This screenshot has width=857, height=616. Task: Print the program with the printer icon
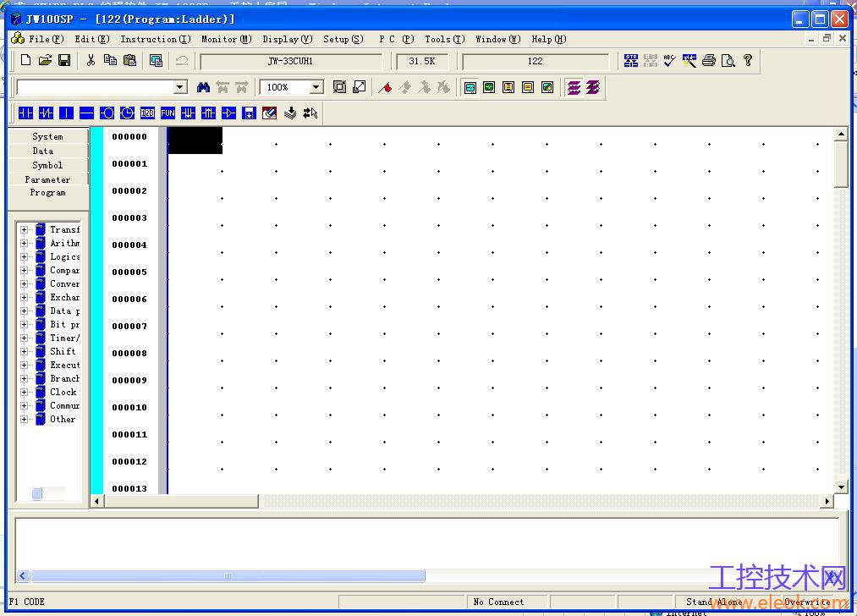pyautogui.click(x=709, y=60)
